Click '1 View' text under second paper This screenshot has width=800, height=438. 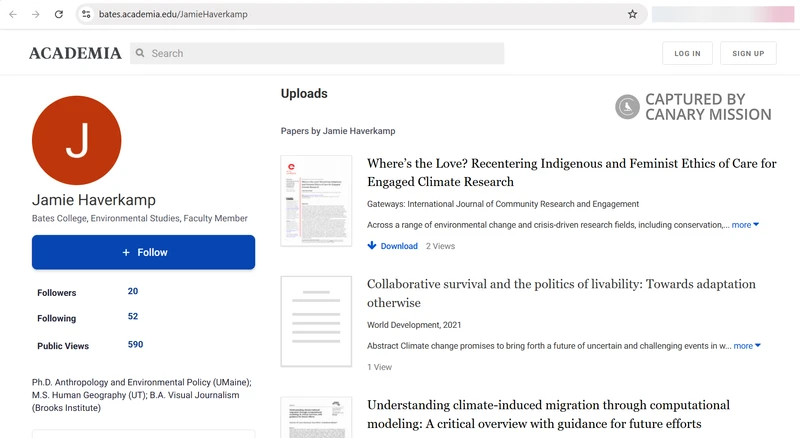380,367
